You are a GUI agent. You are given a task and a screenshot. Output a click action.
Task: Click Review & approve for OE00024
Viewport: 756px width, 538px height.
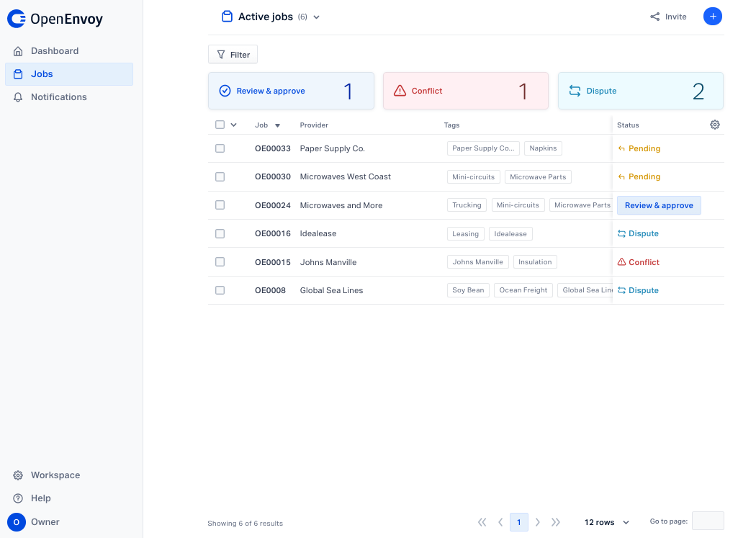(659, 205)
